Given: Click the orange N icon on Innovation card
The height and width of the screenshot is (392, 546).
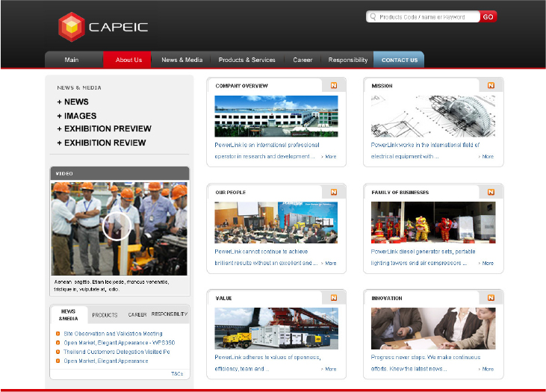Looking at the screenshot, I should (x=491, y=298).
